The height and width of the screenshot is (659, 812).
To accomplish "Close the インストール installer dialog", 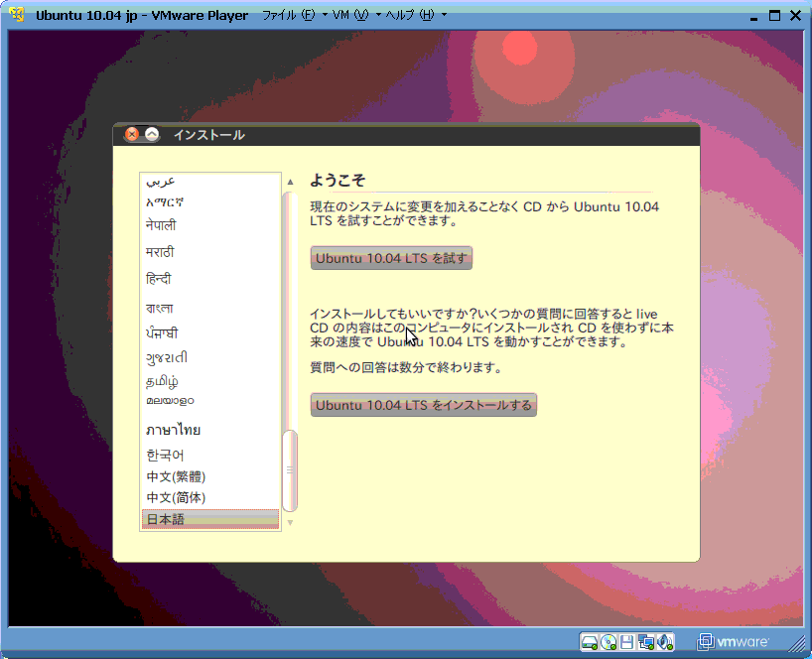I will (132, 135).
